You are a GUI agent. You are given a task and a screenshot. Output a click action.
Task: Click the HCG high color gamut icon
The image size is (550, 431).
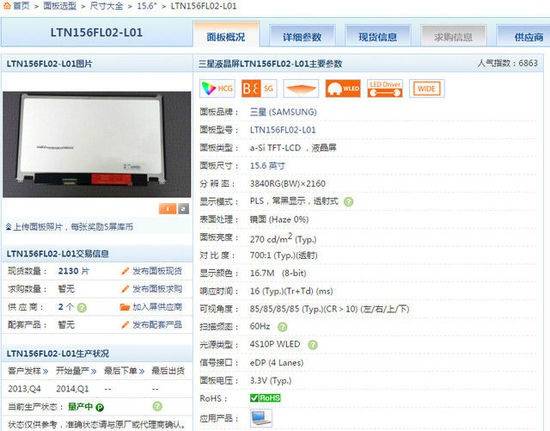point(217,88)
